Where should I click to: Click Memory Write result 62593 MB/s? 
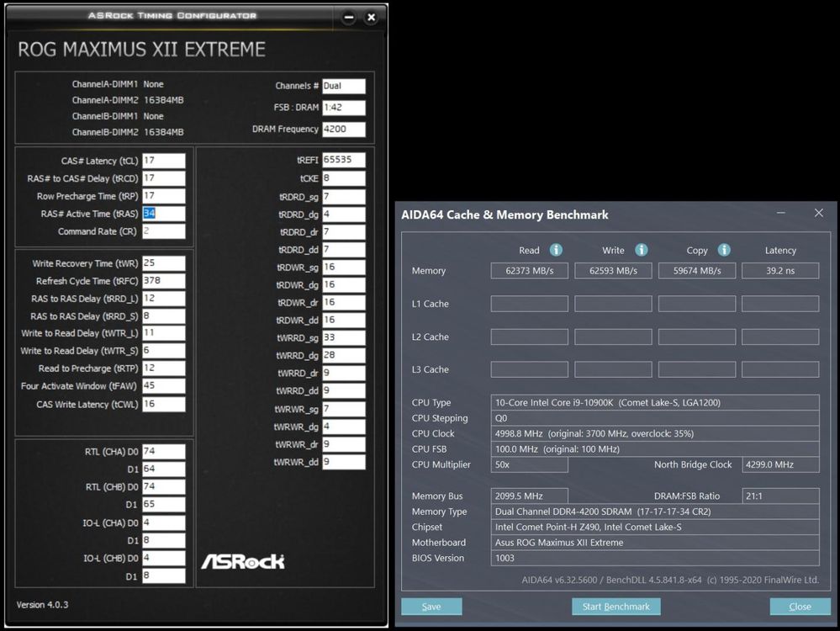[x=613, y=271]
